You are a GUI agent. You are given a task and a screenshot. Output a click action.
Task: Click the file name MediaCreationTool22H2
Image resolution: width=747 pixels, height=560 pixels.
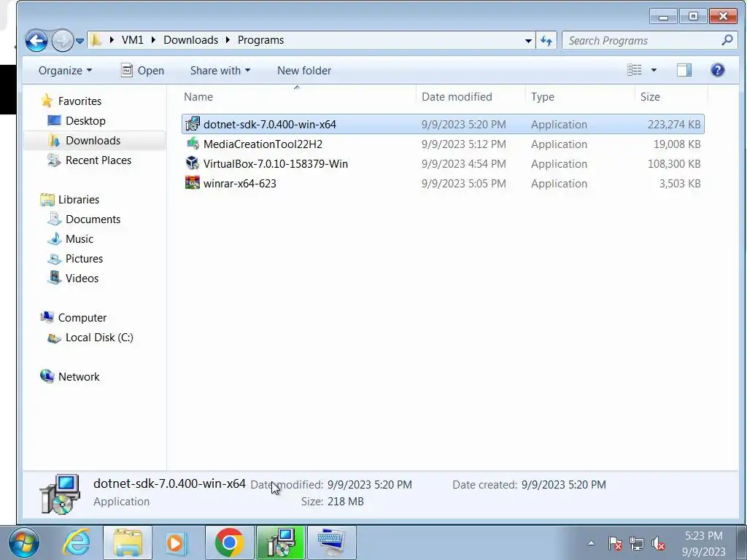pyautogui.click(x=263, y=144)
